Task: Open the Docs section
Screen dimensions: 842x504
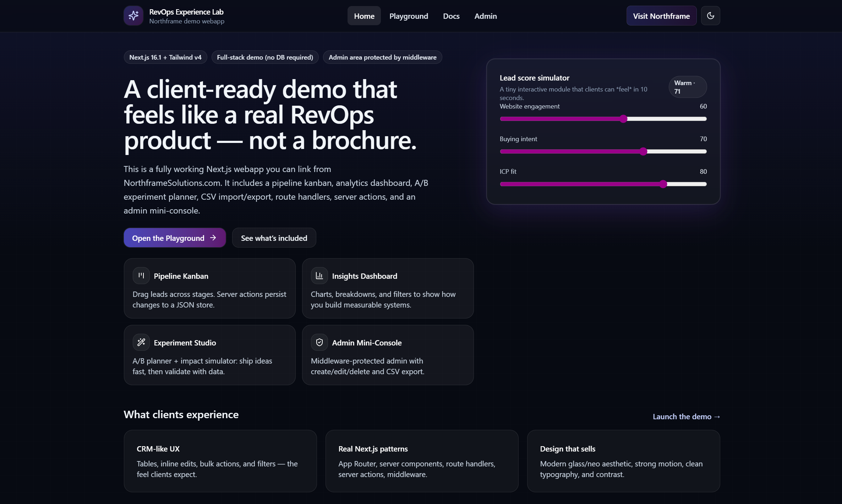Action: click(x=451, y=16)
